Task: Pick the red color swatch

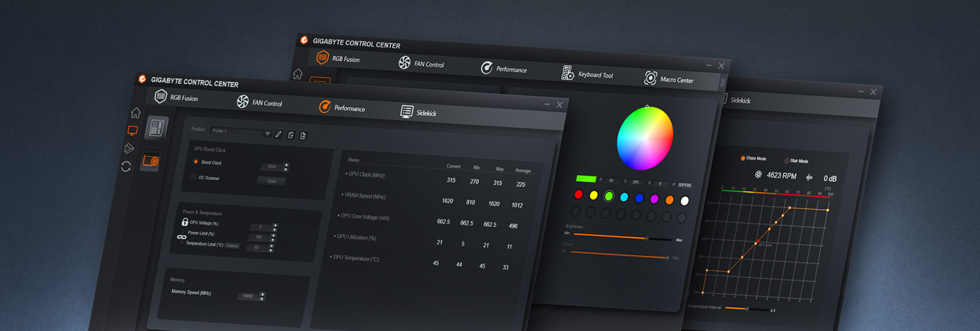Action: 578,195
